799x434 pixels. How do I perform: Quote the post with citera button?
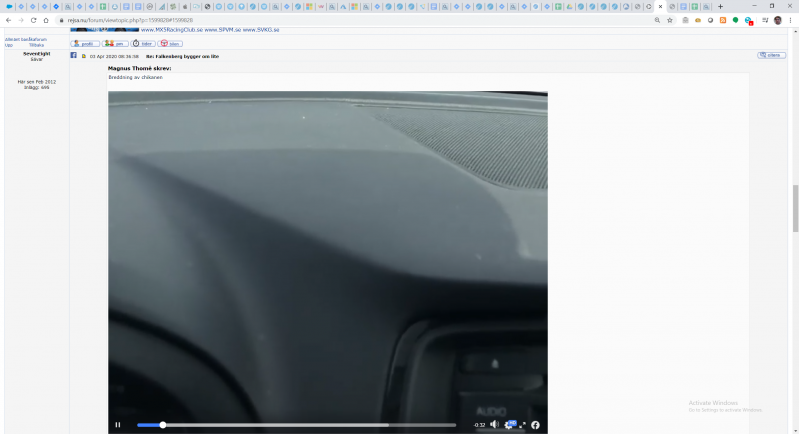click(x=771, y=55)
